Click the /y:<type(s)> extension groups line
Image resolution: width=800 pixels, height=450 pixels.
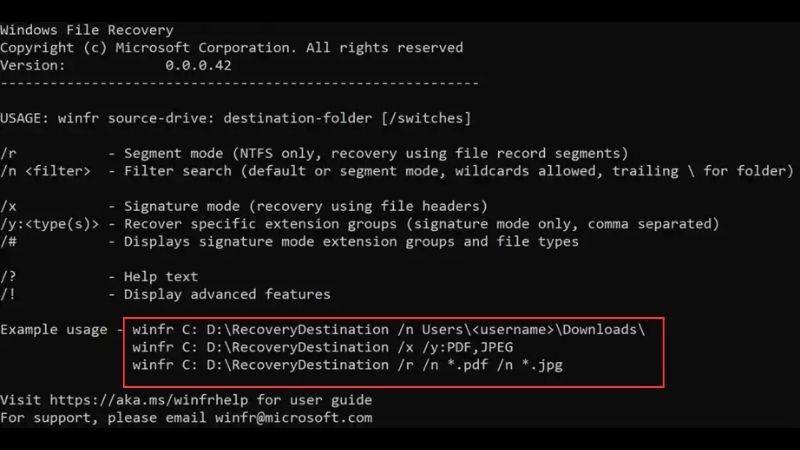pyautogui.click(x=360, y=224)
